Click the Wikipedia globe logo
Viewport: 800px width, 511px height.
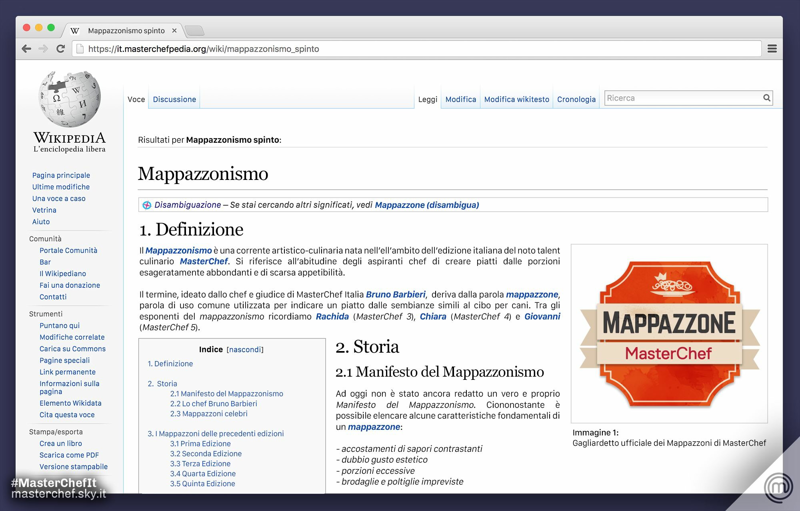[x=69, y=99]
